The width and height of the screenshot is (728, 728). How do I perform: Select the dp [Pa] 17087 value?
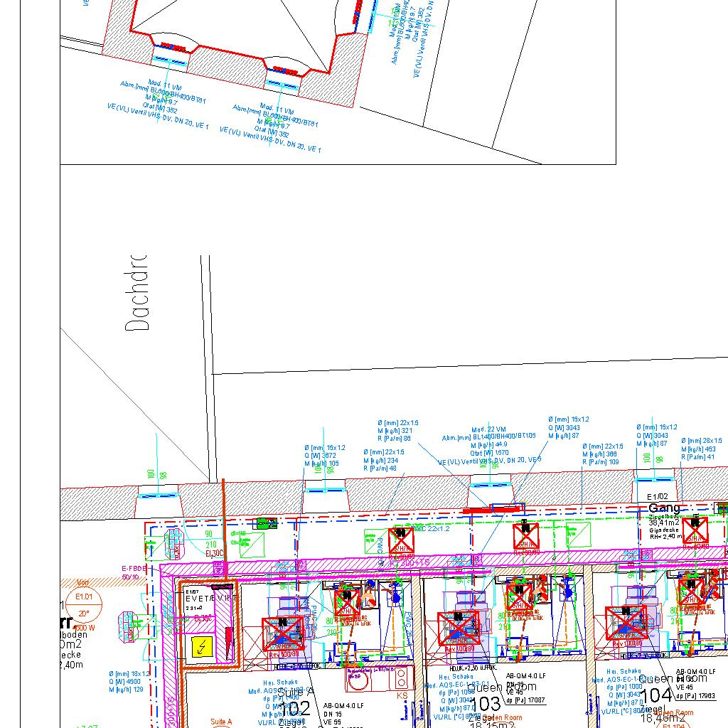tap(525, 700)
